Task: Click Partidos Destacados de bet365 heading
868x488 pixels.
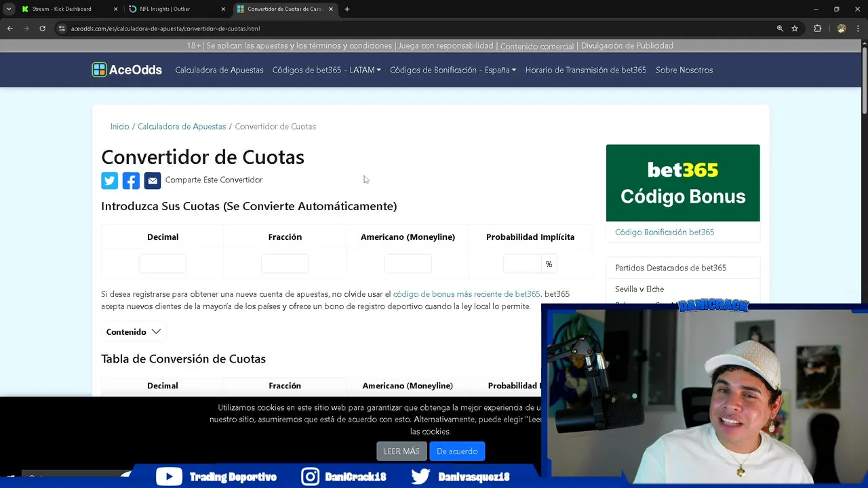Action: coord(671,268)
